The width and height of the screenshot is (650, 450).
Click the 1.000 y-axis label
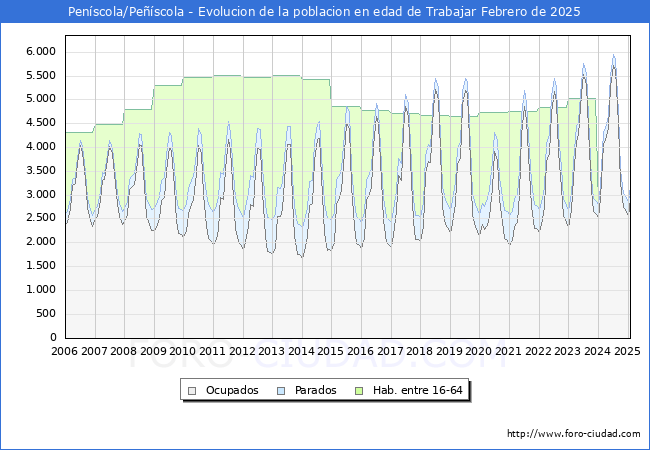tap(41, 290)
